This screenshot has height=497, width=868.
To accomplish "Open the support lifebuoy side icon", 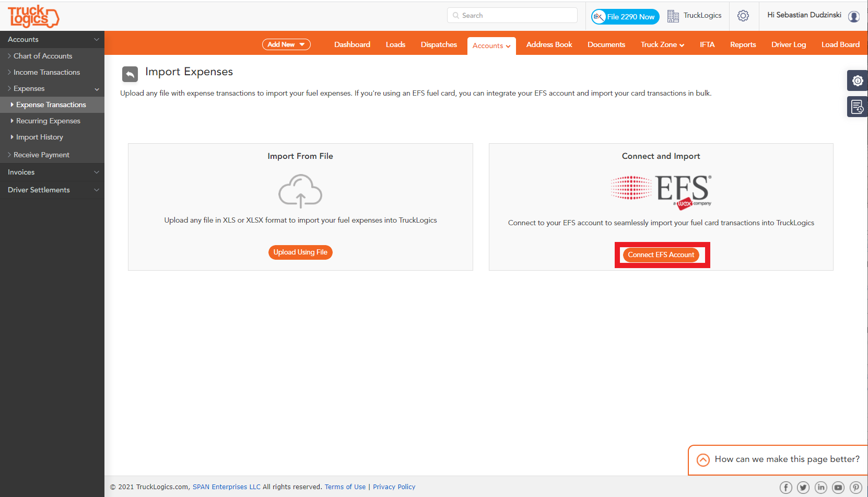I will (857, 80).
